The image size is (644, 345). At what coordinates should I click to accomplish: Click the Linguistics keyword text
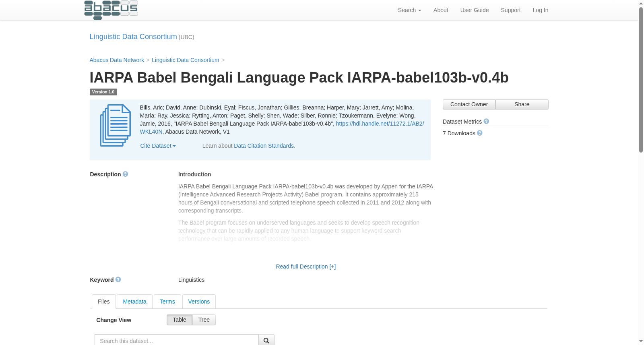(191, 280)
